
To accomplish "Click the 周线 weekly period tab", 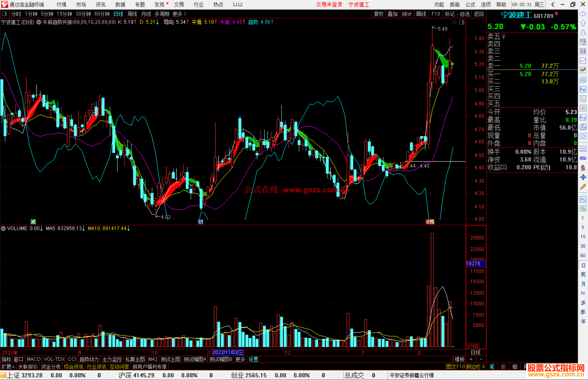I will tap(132, 14).
